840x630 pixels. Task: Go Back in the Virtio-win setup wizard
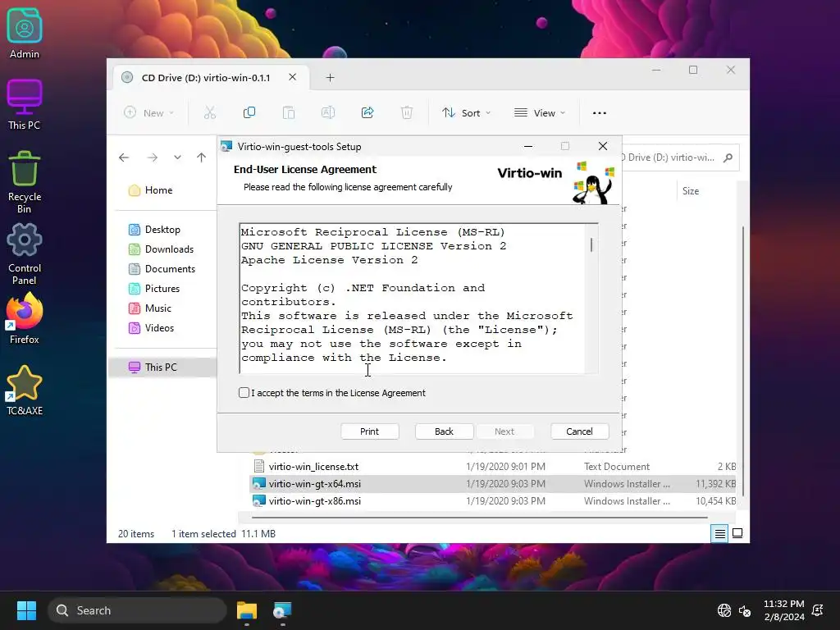coord(444,431)
